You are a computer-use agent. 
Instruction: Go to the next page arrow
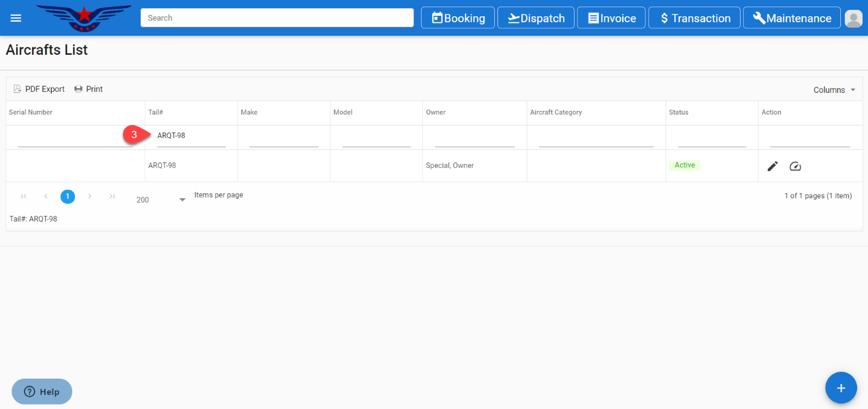coord(90,197)
